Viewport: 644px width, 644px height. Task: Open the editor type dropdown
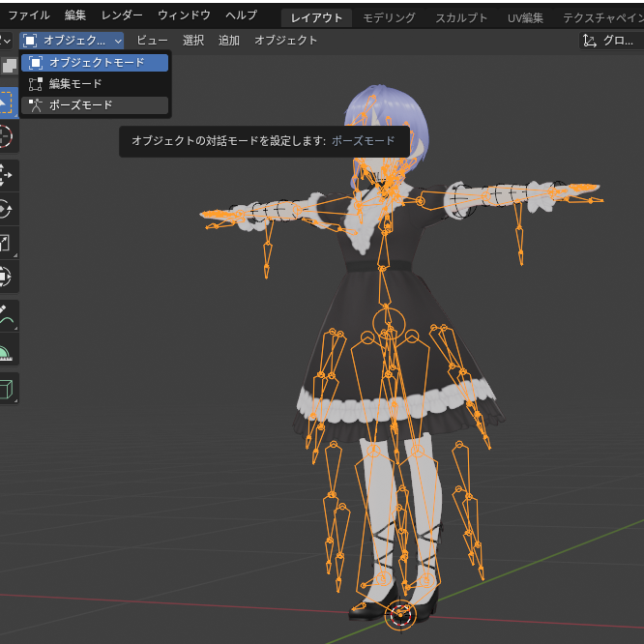point(6,41)
